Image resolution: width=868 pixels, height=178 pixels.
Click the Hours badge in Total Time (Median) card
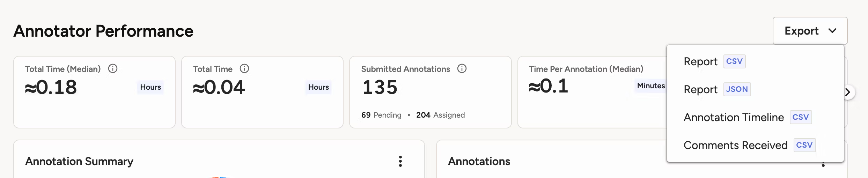[x=150, y=87]
